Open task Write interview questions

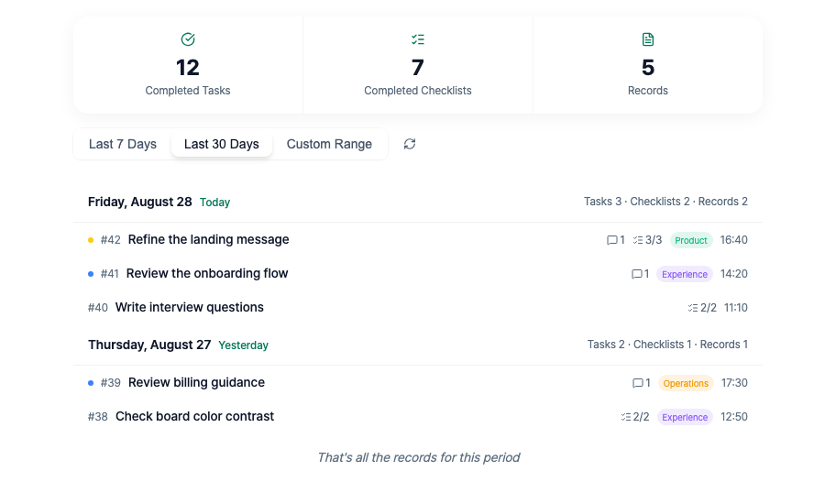[x=189, y=307]
